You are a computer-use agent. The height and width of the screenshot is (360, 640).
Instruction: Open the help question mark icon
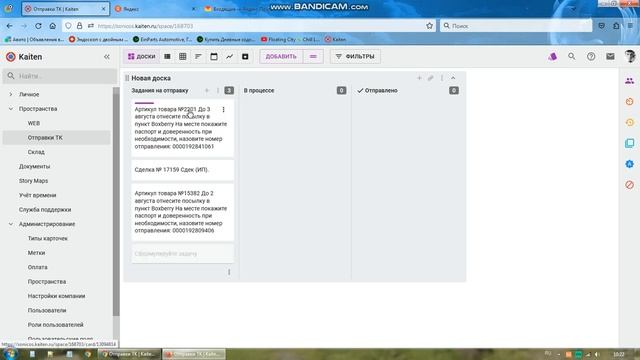point(591,56)
